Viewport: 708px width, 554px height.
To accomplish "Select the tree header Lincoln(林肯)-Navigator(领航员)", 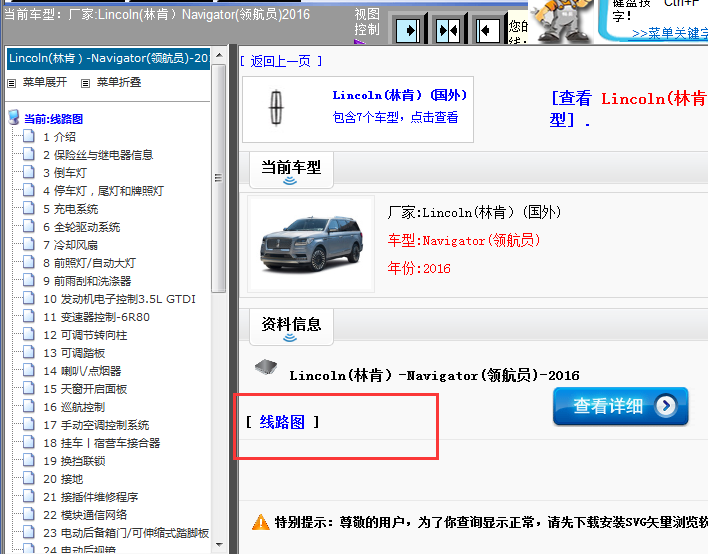I will [x=108, y=58].
